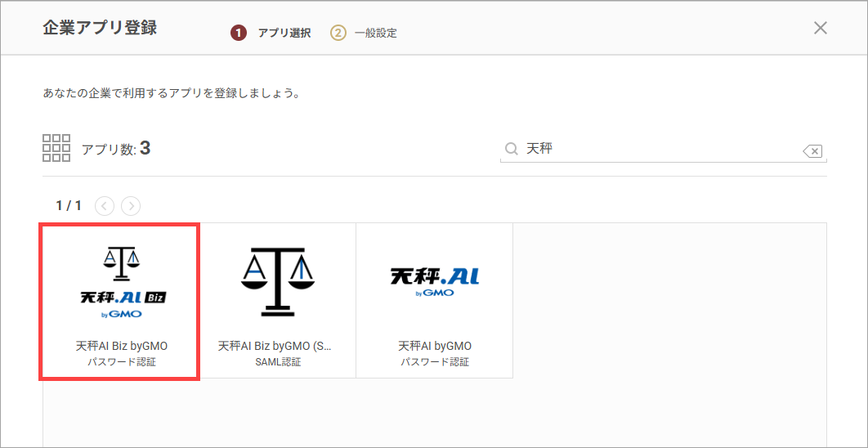
Task: Select the 天秤AI Biz byGMO SAML認証 app card
Action: click(277, 301)
